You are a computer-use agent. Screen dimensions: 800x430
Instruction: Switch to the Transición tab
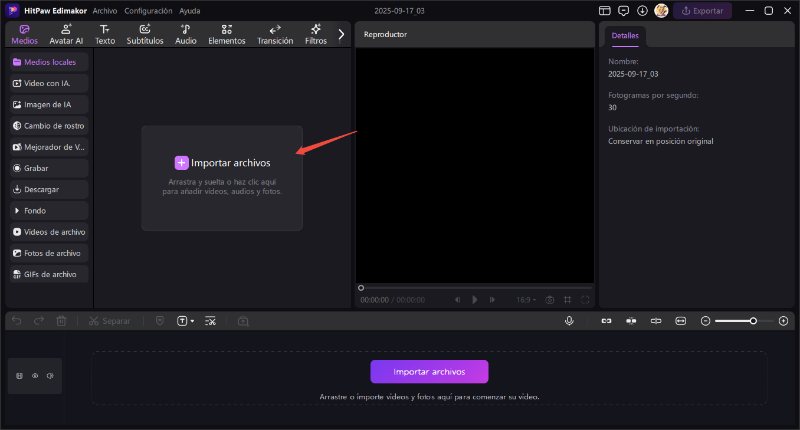(275, 35)
